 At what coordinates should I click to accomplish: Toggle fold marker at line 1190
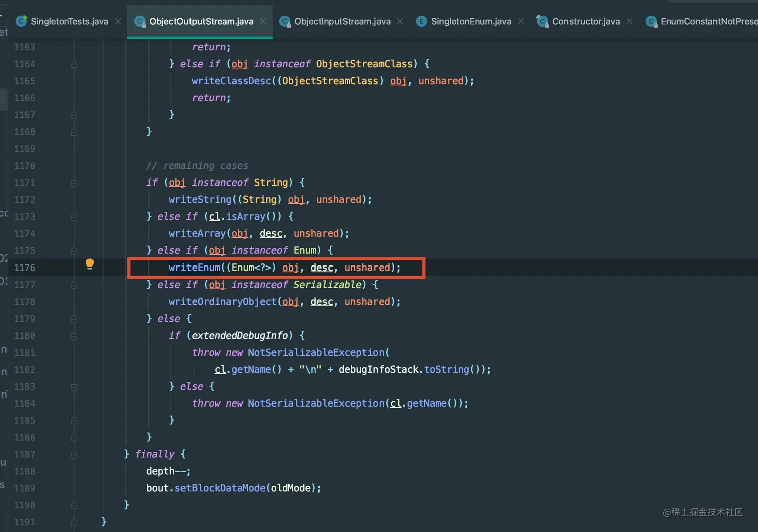74,506
